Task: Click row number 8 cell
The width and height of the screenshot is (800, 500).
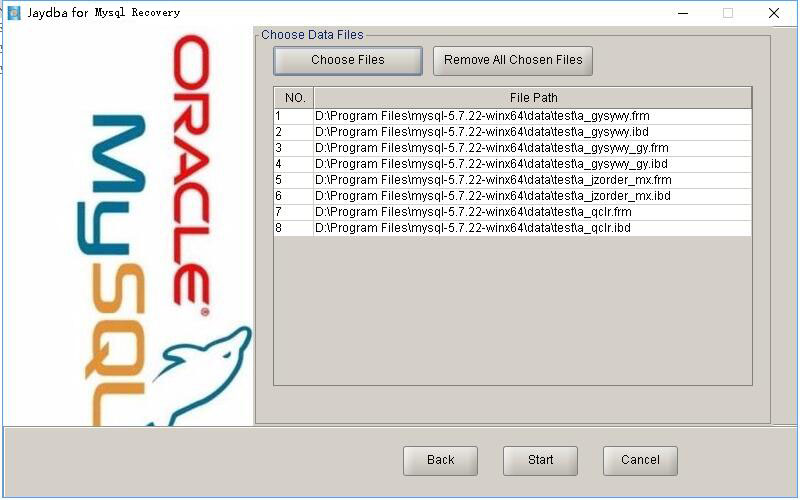Action: [294, 228]
